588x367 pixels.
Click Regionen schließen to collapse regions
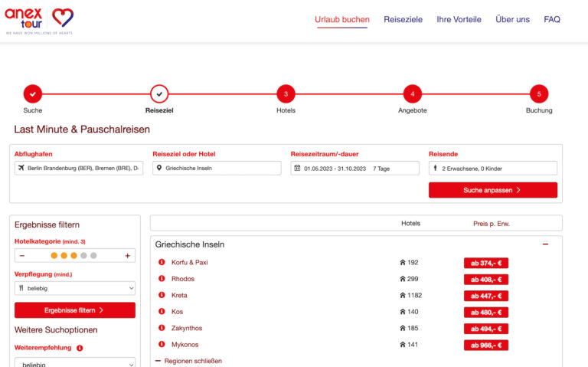tap(188, 360)
